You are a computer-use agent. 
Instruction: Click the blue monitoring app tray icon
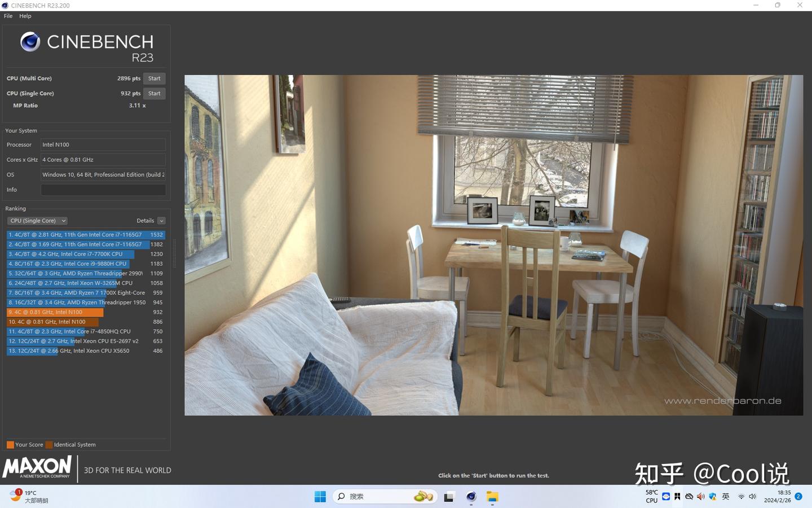click(x=666, y=497)
